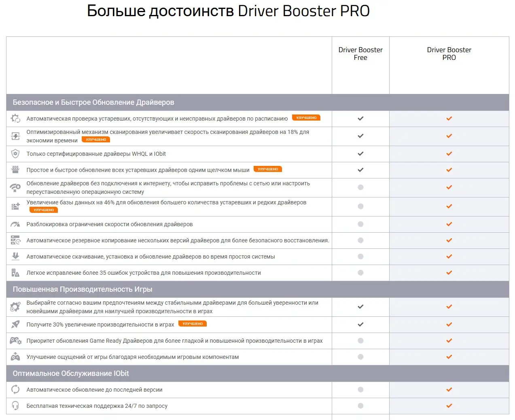Toggle the Free checkmark for scheduled driver checks
The image size is (515, 420).
[x=360, y=118]
